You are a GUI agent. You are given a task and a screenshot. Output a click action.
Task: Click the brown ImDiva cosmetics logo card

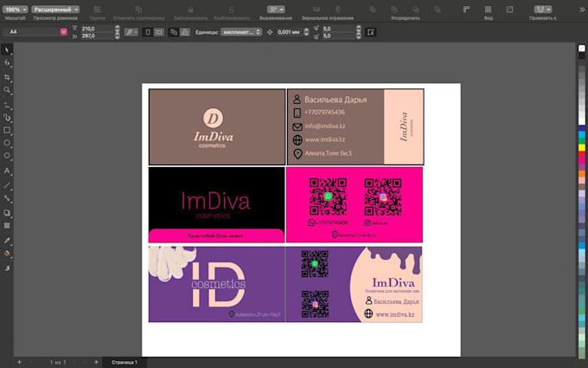[x=217, y=127]
